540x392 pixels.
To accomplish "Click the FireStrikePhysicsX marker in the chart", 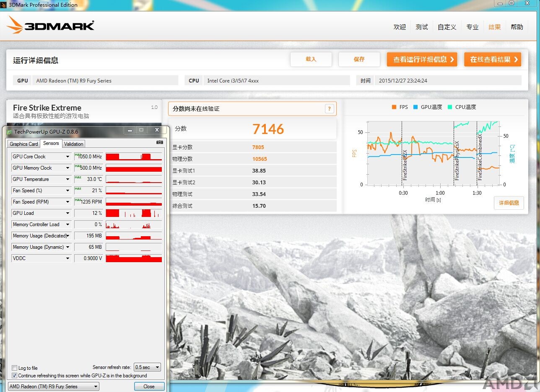I will pos(457,160).
